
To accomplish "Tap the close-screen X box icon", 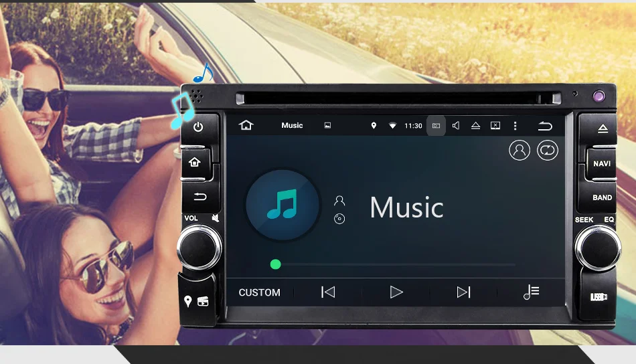I will tap(495, 126).
